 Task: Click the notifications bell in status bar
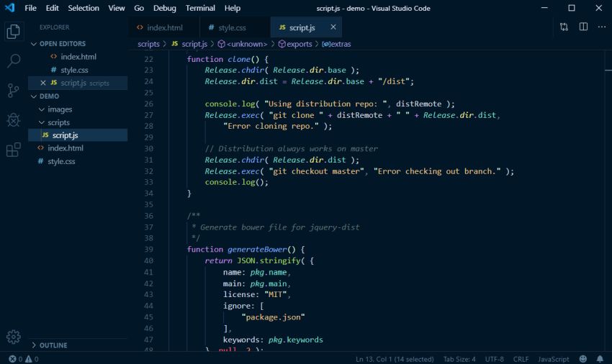(x=600, y=358)
